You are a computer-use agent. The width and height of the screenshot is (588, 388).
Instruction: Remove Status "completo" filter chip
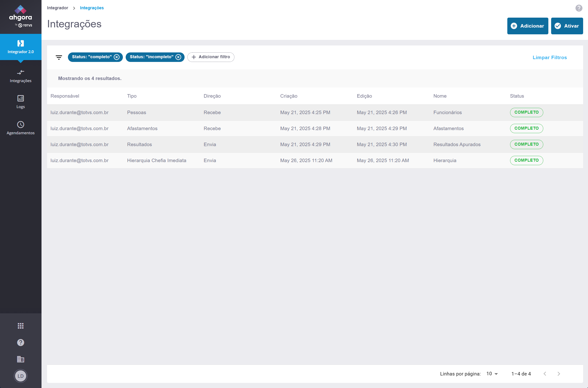(x=117, y=57)
